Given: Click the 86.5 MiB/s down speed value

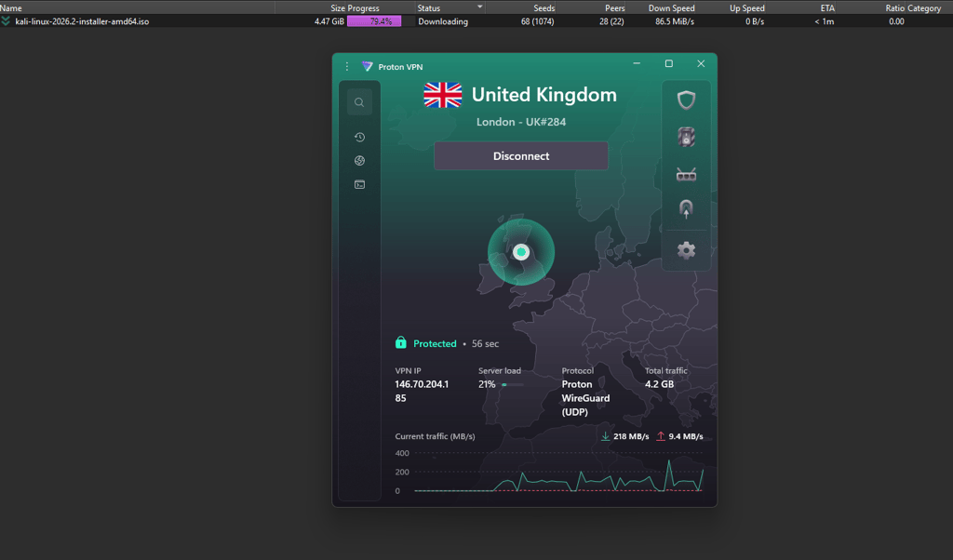Looking at the screenshot, I should pyautogui.click(x=675, y=21).
